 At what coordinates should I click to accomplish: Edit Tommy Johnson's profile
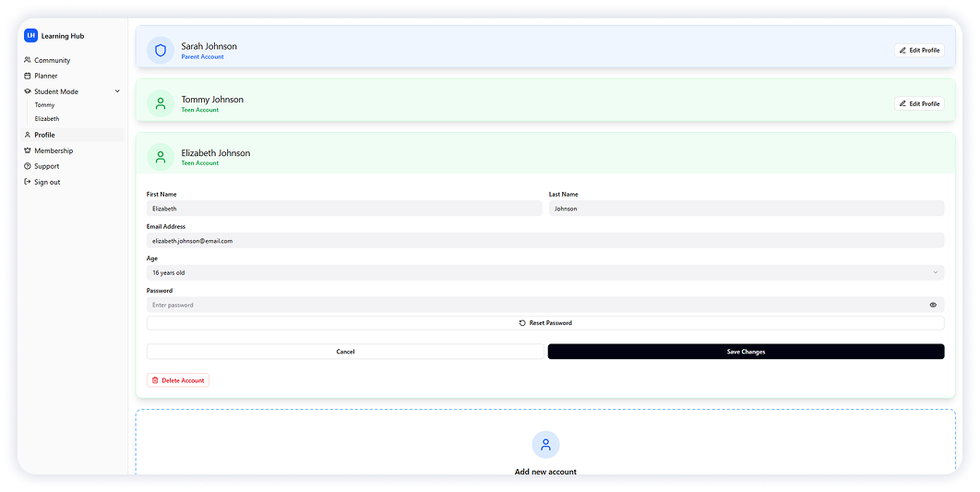point(919,103)
